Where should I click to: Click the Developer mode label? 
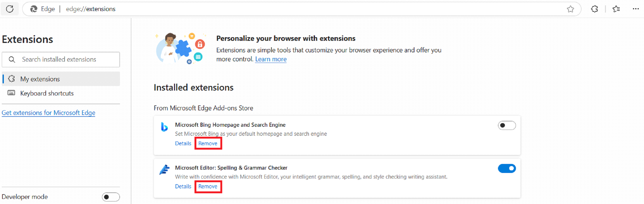coord(25,197)
